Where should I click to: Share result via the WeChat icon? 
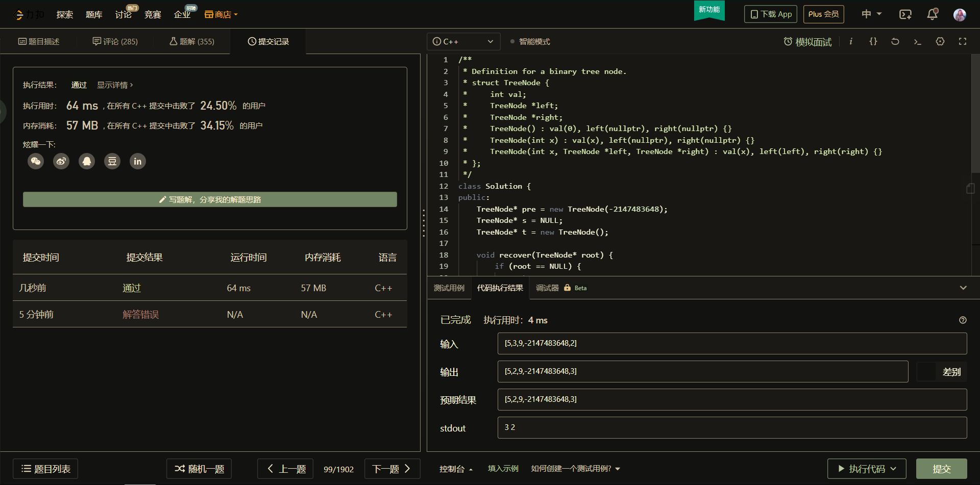click(36, 162)
